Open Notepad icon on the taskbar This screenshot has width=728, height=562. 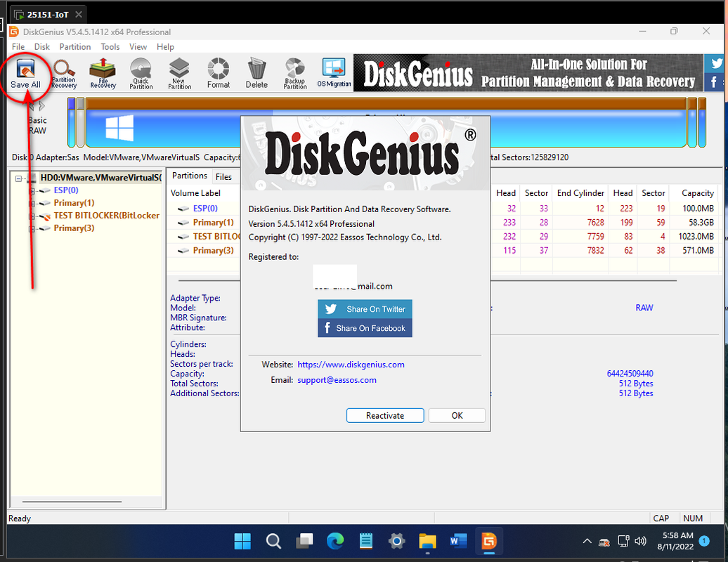tap(366, 541)
